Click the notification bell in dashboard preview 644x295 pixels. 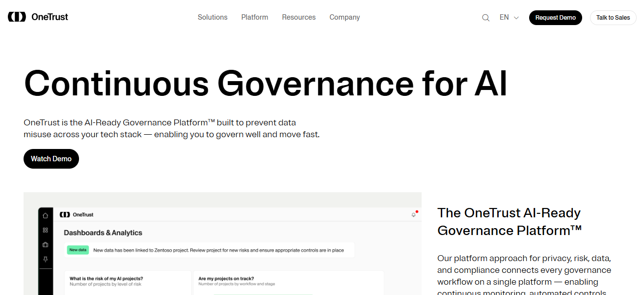click(x=414, y=215)
